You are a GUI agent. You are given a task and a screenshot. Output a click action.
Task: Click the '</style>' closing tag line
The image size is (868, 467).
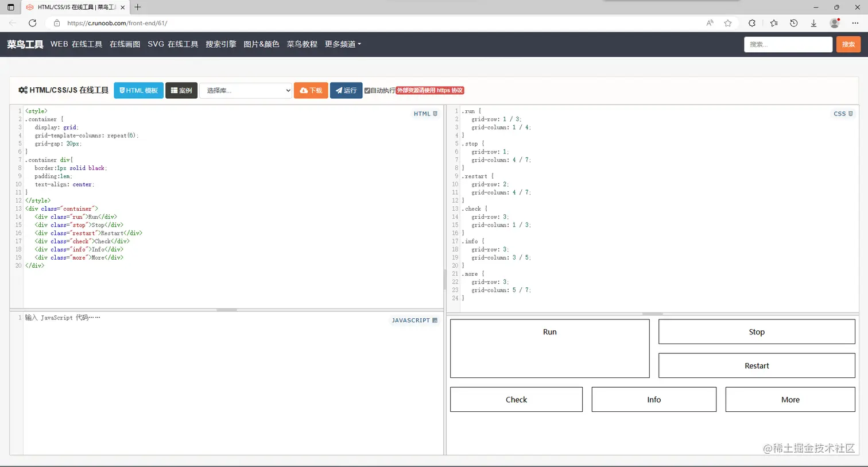tap(38, 200)
